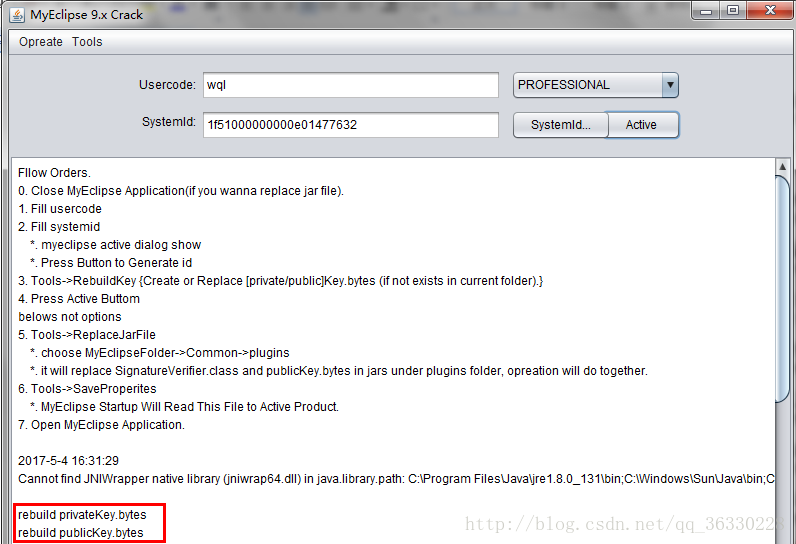Click the '4. Press Active Buttom' line
The height and width of the screenshot is (544, 796).
click(79, 299)
